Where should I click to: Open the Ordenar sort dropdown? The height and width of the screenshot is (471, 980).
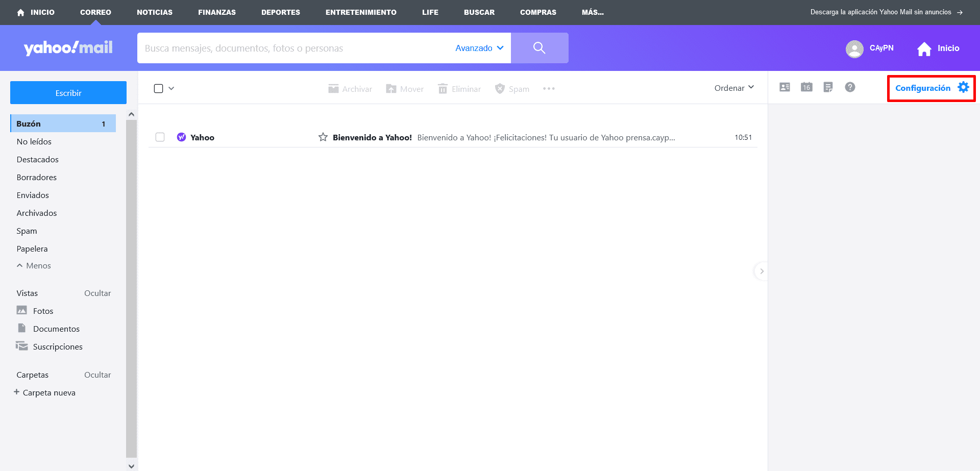click(x=734, y=88)
